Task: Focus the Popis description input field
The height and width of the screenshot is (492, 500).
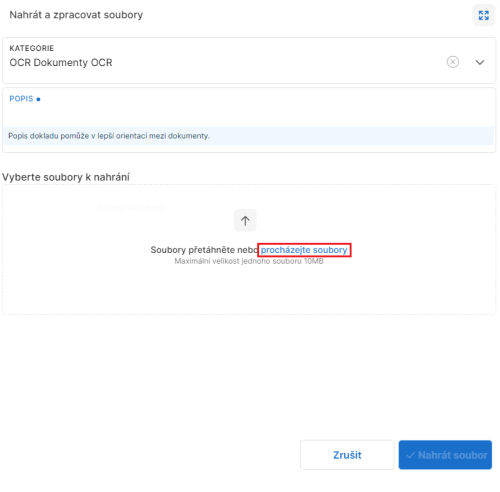Action: (249, 113)
